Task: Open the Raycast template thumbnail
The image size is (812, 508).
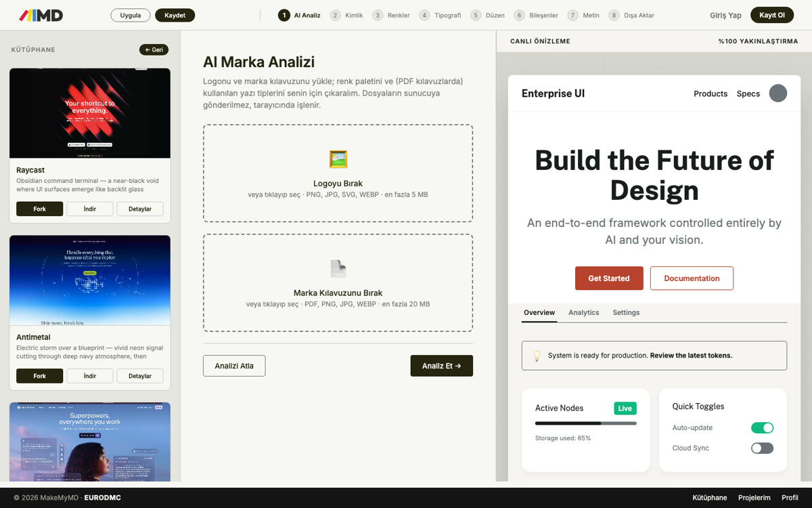Action: [x=90, y=113]
